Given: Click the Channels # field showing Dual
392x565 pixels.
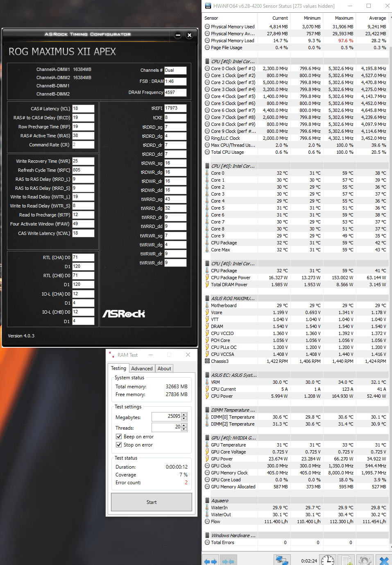Looking at the screenshot, I should (175, 71).
